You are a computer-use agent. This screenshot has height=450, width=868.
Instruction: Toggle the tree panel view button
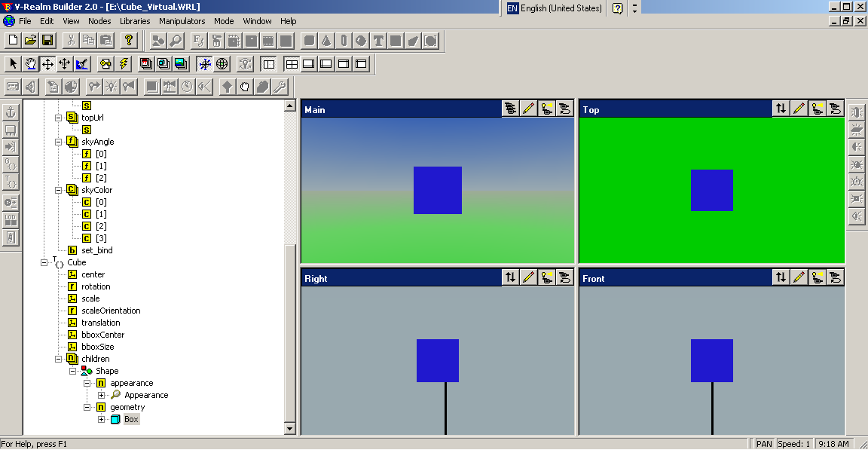(x=269, y=64)
